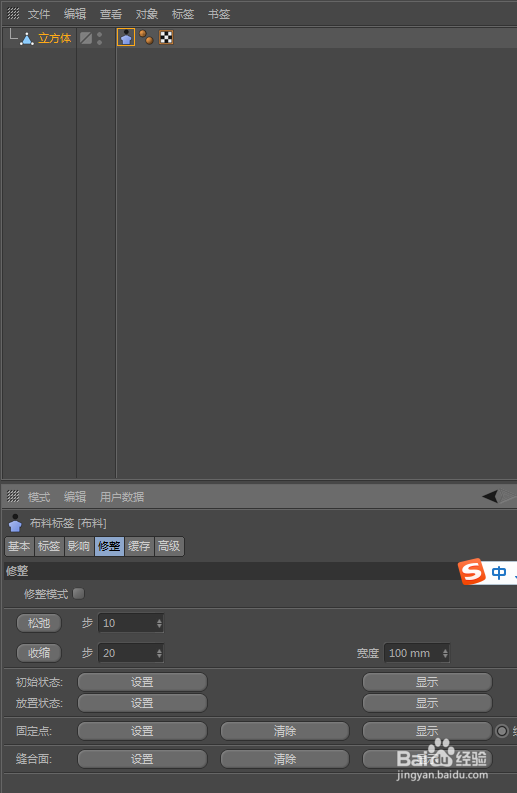
Task: Open the 编辑 menu in Object Manager
Action: 75,14
